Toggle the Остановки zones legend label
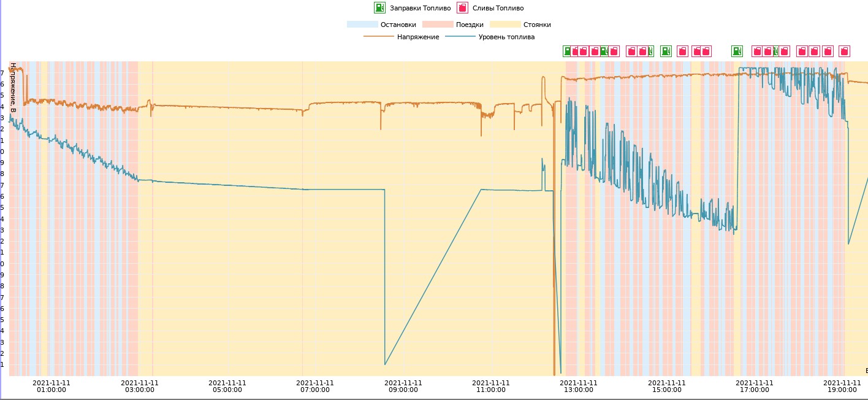 [x=398, y=25]
